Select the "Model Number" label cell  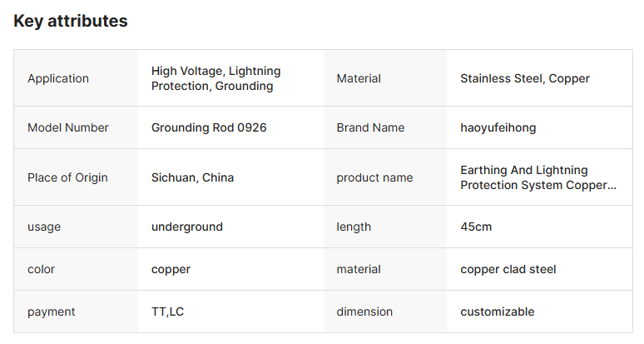pyautogui.click(x=68, y=127)
